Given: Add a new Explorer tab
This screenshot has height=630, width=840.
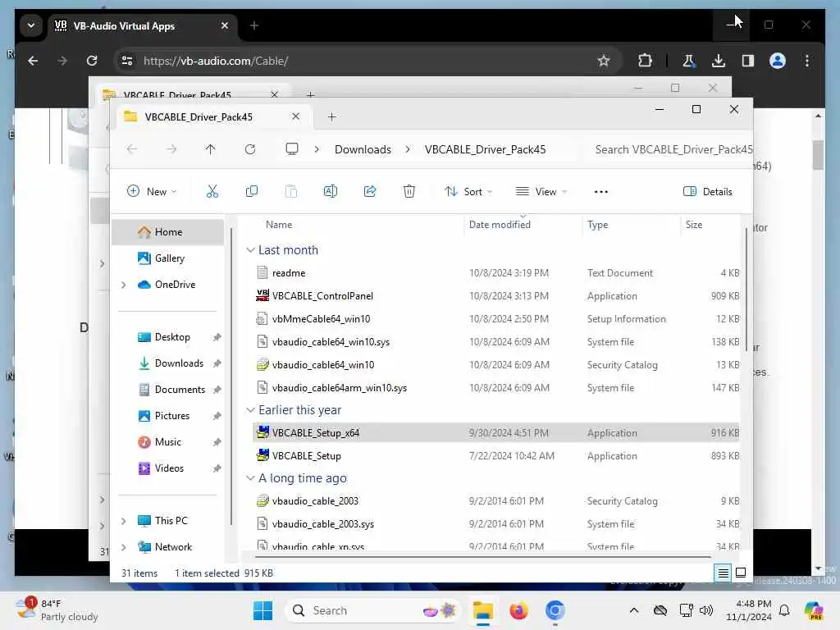Looking at the screenshot, I should [x=331, y=116].
